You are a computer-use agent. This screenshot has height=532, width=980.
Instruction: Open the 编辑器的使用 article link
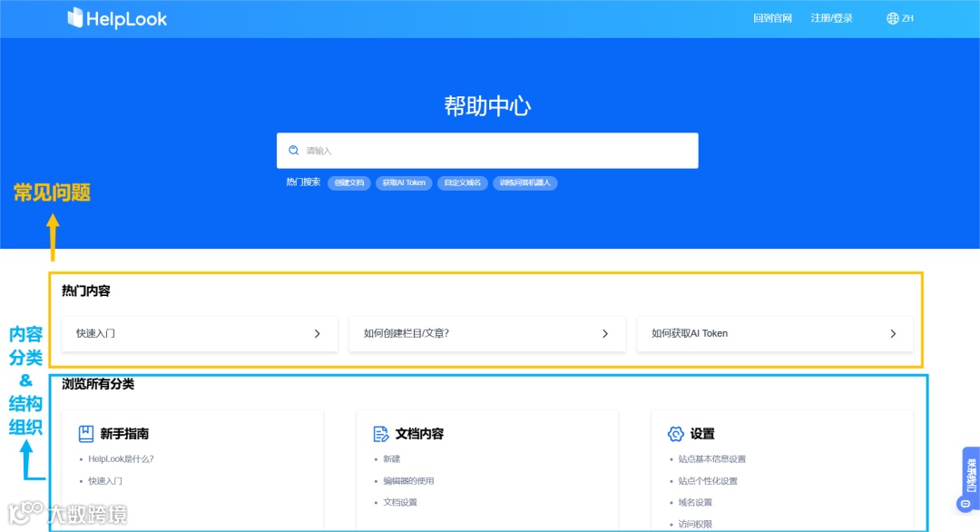pos(409,480)
